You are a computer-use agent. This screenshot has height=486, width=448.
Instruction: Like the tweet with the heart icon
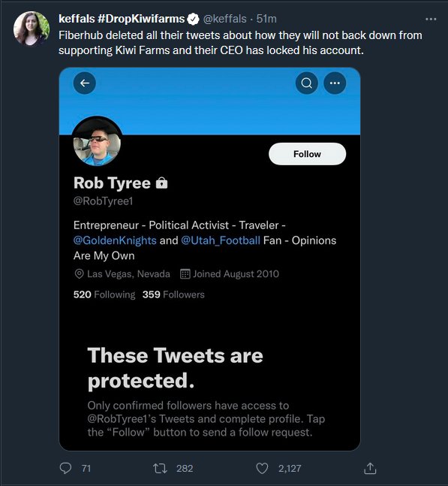tap(262, 468)
